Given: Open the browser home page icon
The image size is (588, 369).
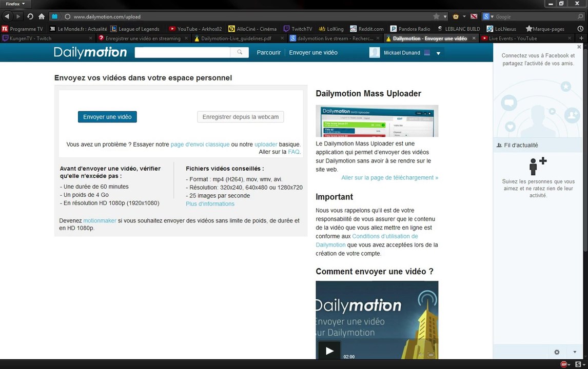Looking at the screenshot, I should 42,16.
